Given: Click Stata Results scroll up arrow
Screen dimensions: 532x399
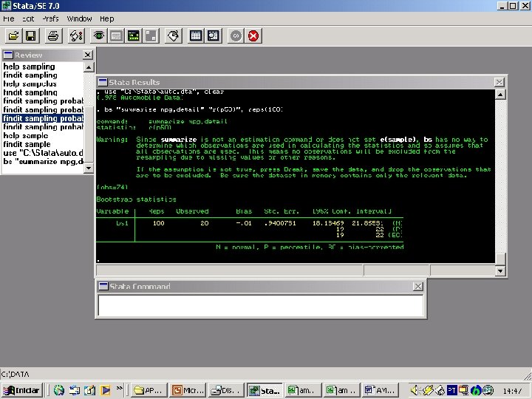Looking at the screenshot, I should [500, 94].
